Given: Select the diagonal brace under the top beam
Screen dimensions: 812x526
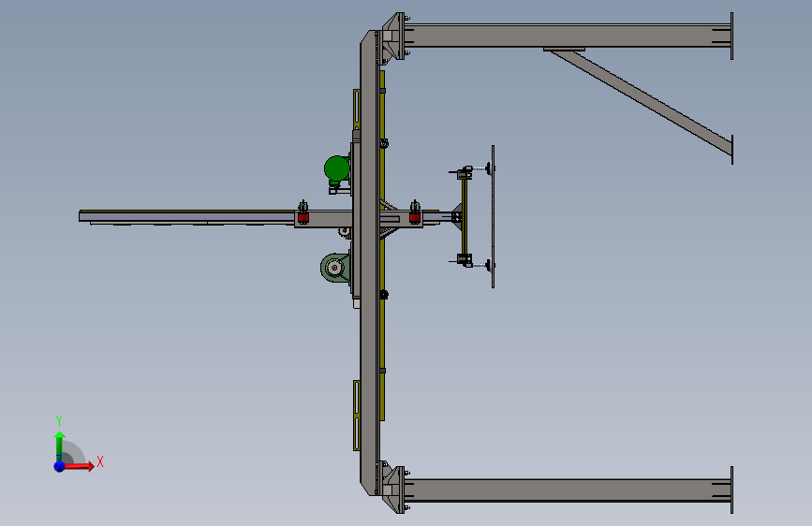Looking at the screenshot, I should click(642, 101).
